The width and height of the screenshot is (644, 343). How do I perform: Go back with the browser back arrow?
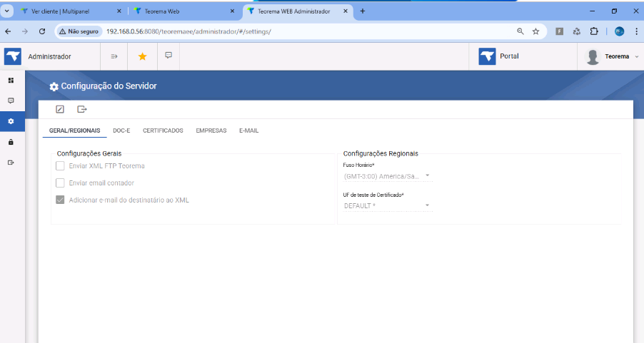point(9,31)
